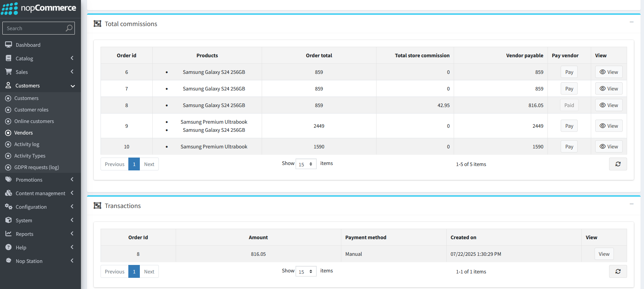Click the Customers person icon
Viewport: 644px width, 289px height.
pos(8,85)
